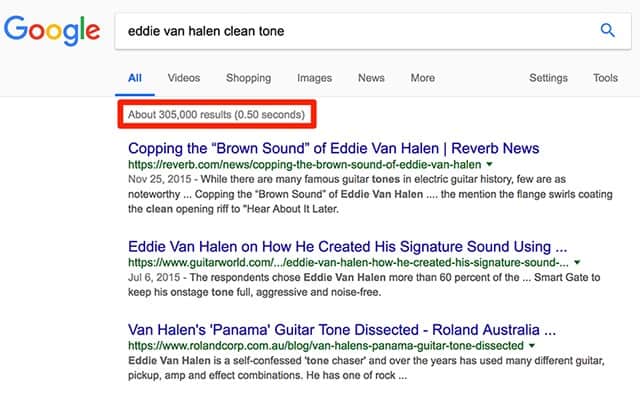
Task: Open the search Tools options
Action: [x=605, y=78]
